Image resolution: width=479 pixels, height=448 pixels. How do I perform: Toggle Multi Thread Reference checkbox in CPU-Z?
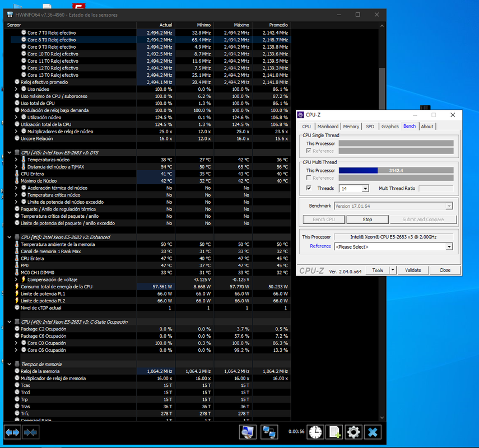[x=309, y=178]
